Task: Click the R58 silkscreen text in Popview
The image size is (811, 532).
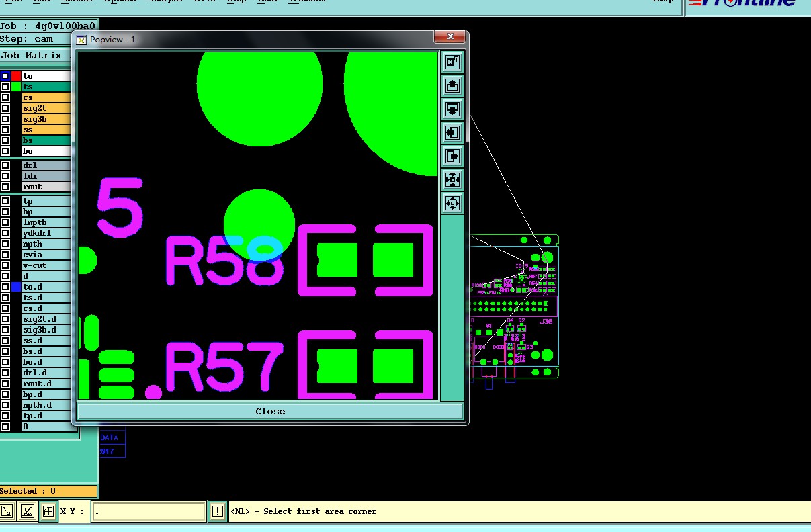Action: [224, 261]
